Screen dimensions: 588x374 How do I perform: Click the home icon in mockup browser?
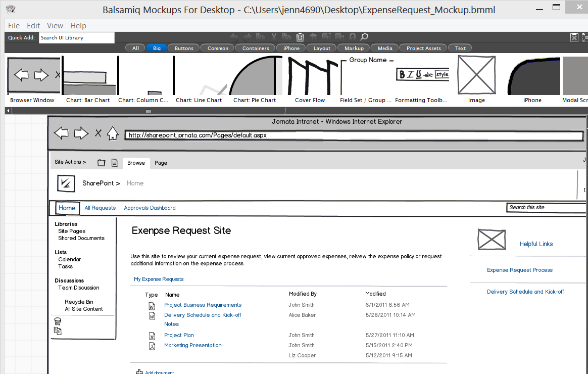[x=112, y=133]
